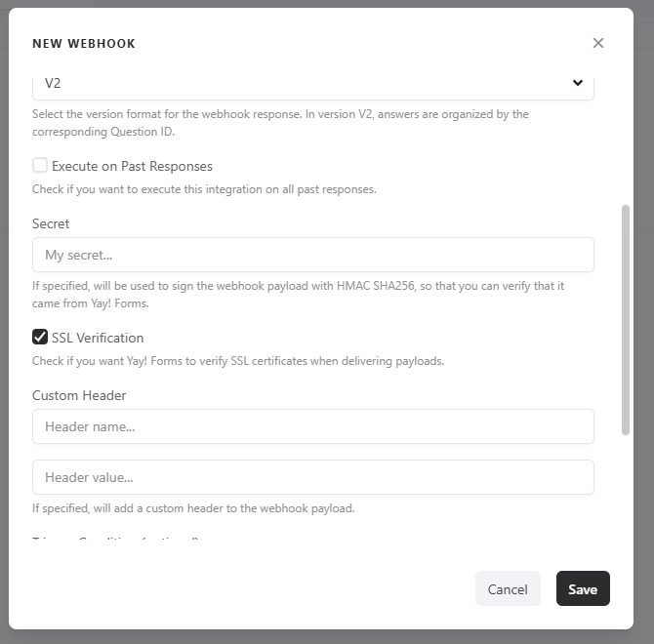This screenshot has width=654, height=644.
Task: Cancel the new webhook creation
Action: (508, 589)
